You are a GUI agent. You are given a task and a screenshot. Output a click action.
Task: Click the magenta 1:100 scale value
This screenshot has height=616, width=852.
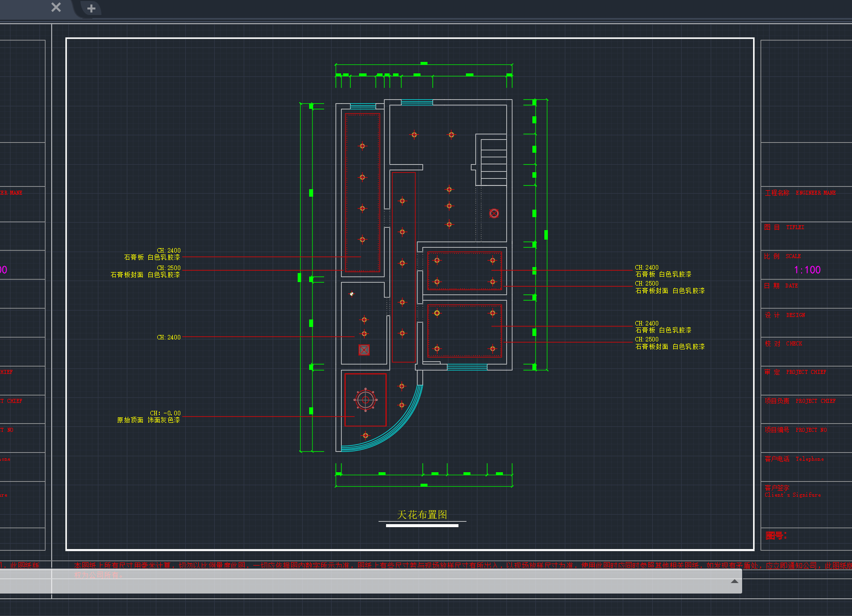coord(807,270)
